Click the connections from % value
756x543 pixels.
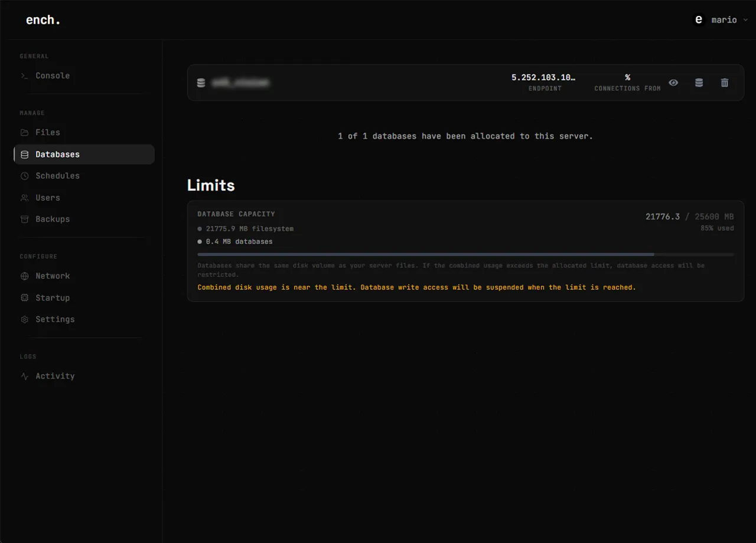[x=627, y=77]
